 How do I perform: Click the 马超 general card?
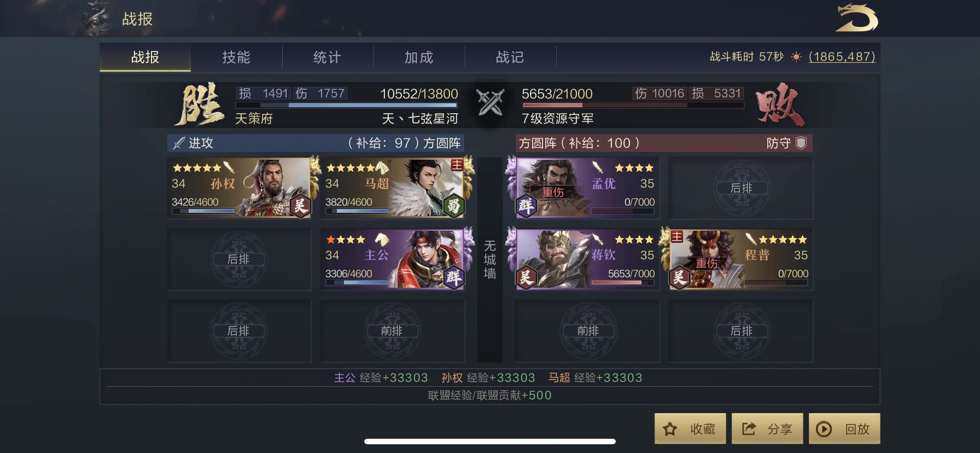coord(393,188)
